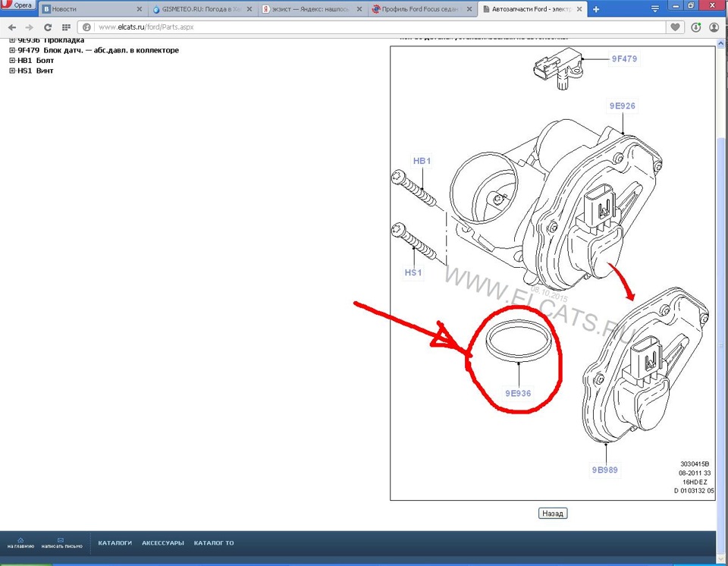Click the gasket ring drawing in diagram
Image resolution: width=728 pixels, height=566 pixels.
tap(519, 340)
